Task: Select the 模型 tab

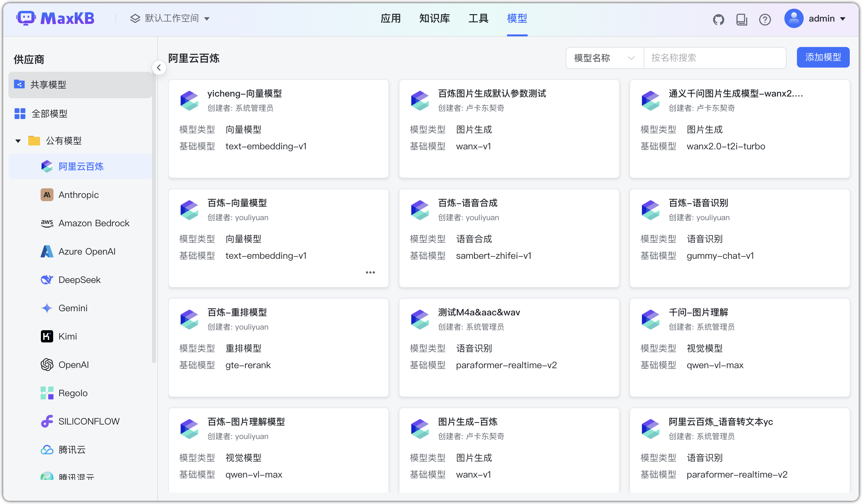Action: tap(517, 18)
